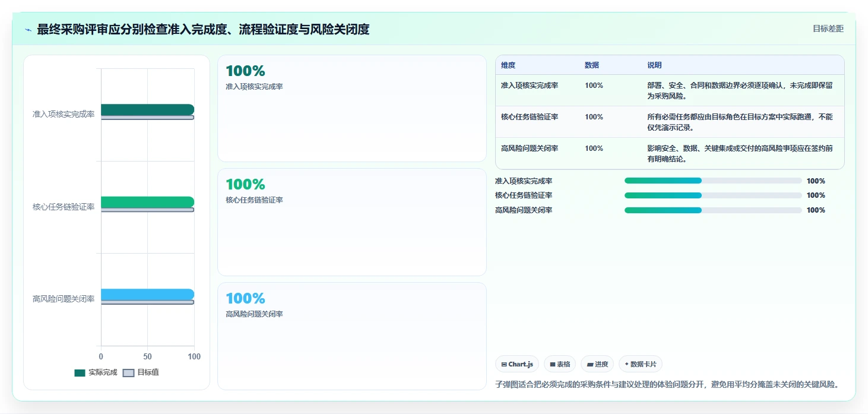Click the footer note starting 子弹图适合
Screen dimensions: 868x414
(669, 384)
